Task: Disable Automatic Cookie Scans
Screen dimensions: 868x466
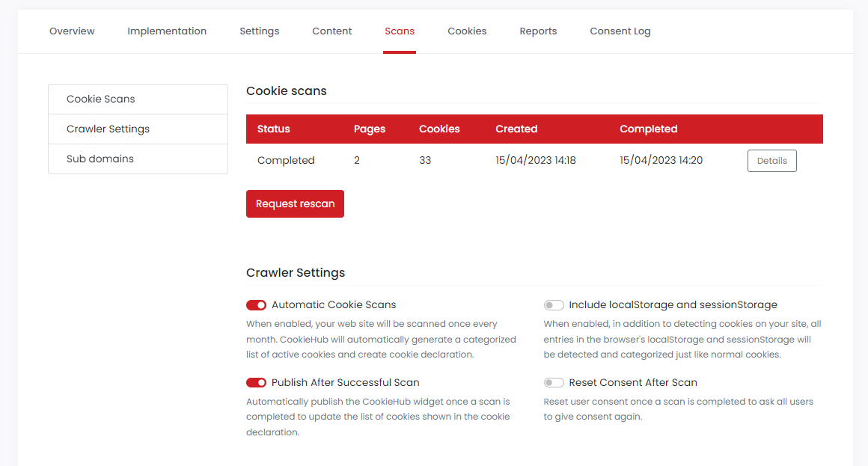Action: 256,304
